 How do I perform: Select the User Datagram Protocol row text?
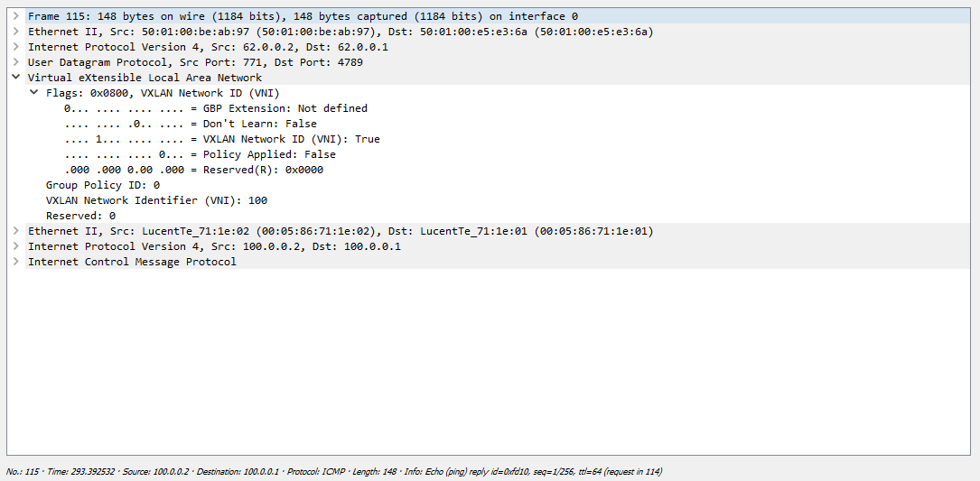(208, 62)
